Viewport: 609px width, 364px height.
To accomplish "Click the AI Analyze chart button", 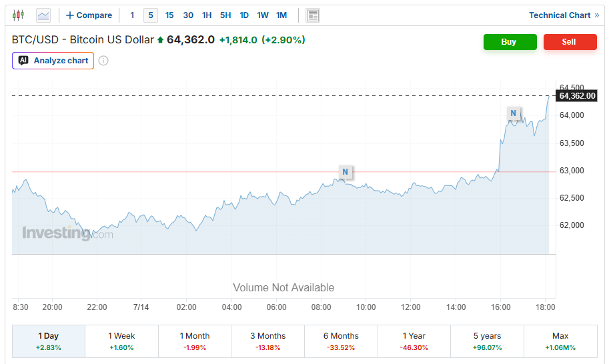I will point(53,61).
